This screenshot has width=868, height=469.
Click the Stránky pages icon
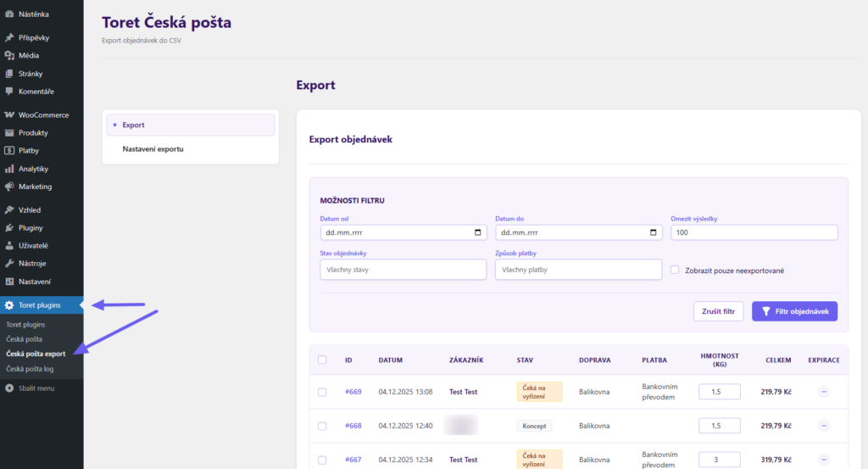pyautogui.click(x=9, y=74)
